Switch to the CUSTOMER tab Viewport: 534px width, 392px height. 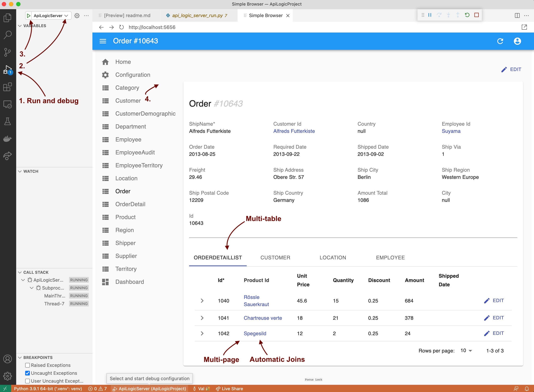pyautogui.click(x=275, y=258)
